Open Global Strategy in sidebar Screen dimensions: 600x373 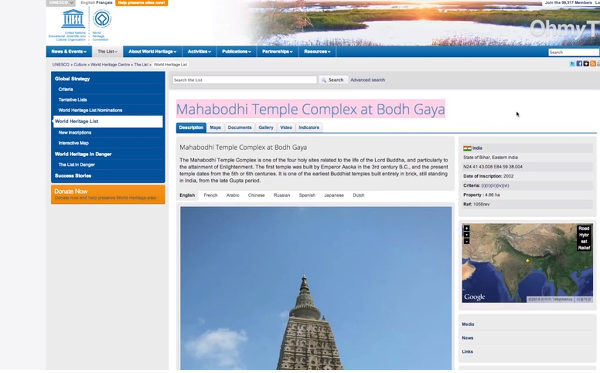72,79
